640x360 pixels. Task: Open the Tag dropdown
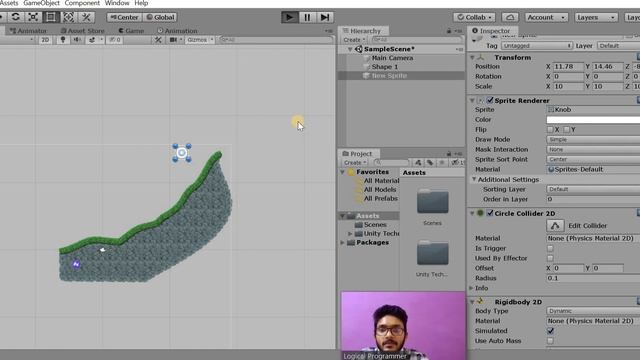[536, 46]
